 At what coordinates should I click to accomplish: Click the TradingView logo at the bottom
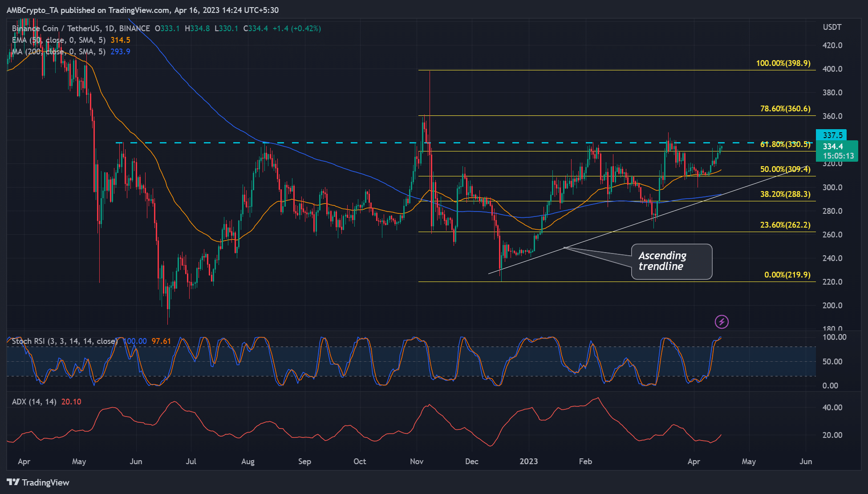coord(38,482)
